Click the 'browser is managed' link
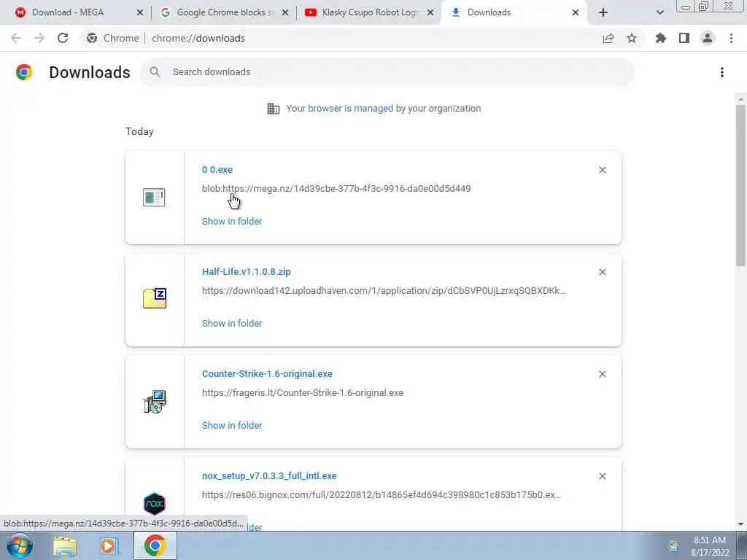The height and width of the screenshot is (560, 747). [351, 109]
